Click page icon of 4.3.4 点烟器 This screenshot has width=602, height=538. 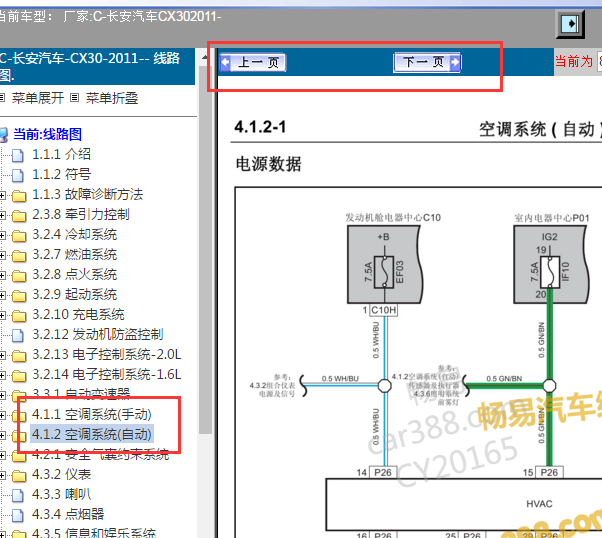click(18, 515)
